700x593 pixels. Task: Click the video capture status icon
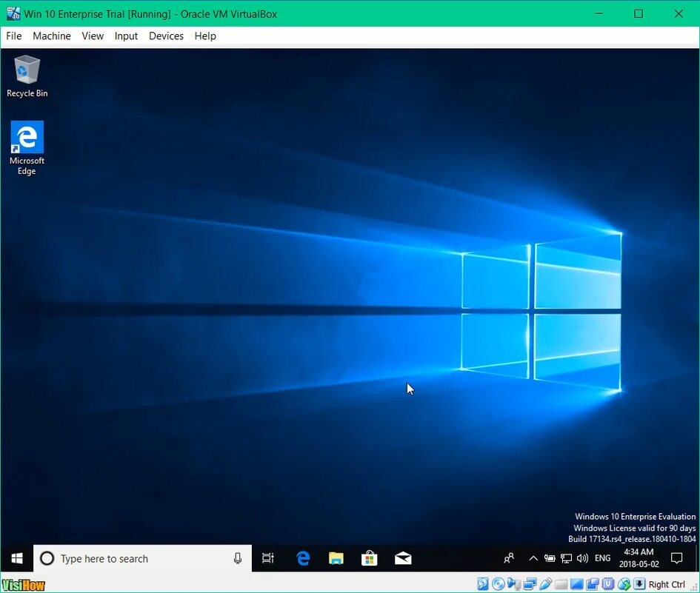click(593, 584)
